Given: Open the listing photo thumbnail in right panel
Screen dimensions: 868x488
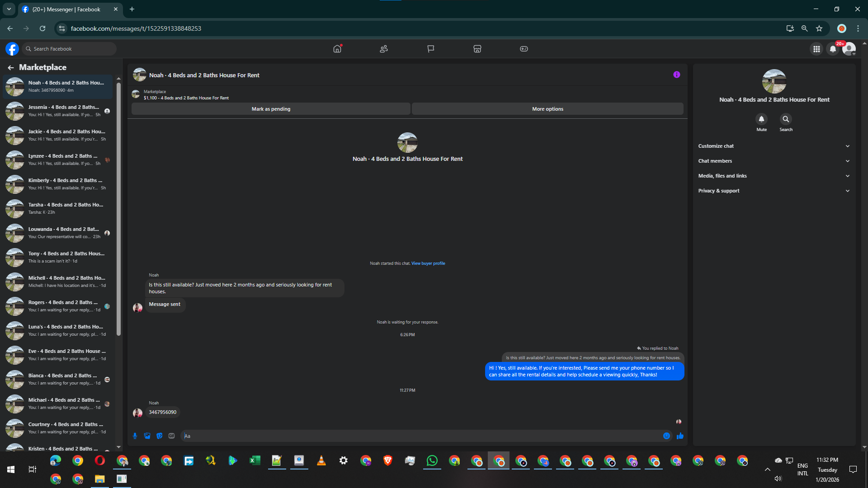Looking at the screenshot, I should click(774, 81).
